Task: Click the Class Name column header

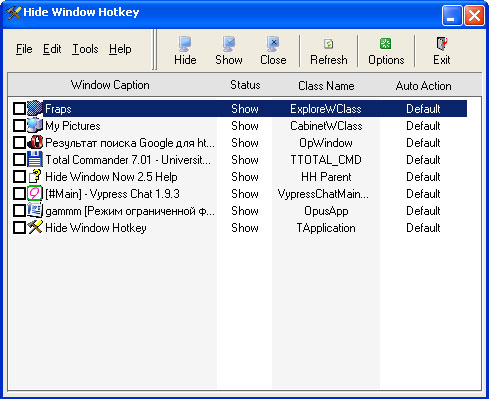Action: pyautogui.click(x=326, y=85)
